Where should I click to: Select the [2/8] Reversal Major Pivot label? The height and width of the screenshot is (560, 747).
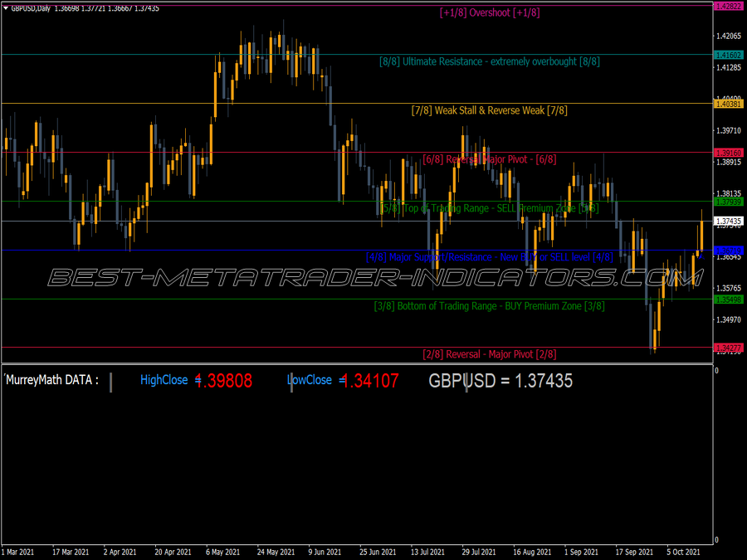pyautogui.click(x=489, y=354)
